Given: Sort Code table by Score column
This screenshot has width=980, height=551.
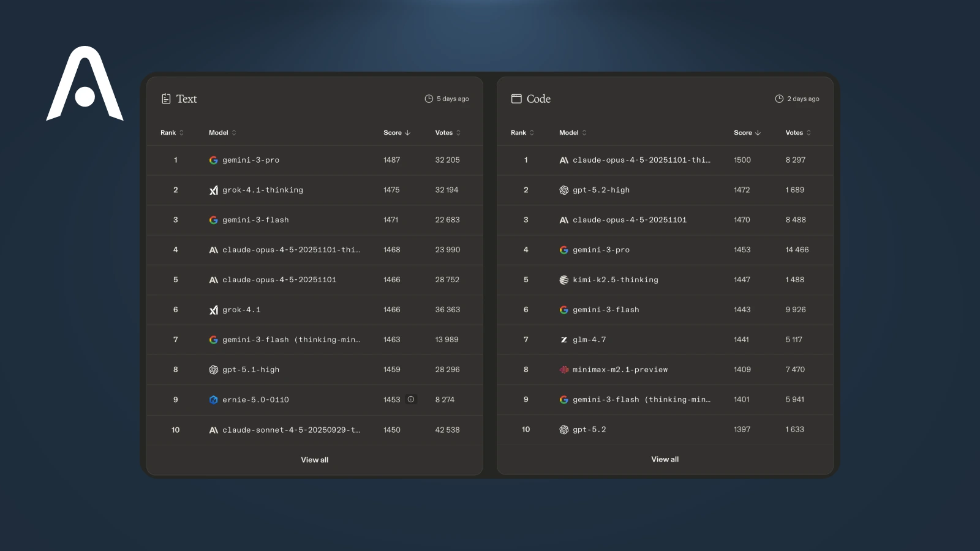Looking at the screenshot, I should [747, 133].
